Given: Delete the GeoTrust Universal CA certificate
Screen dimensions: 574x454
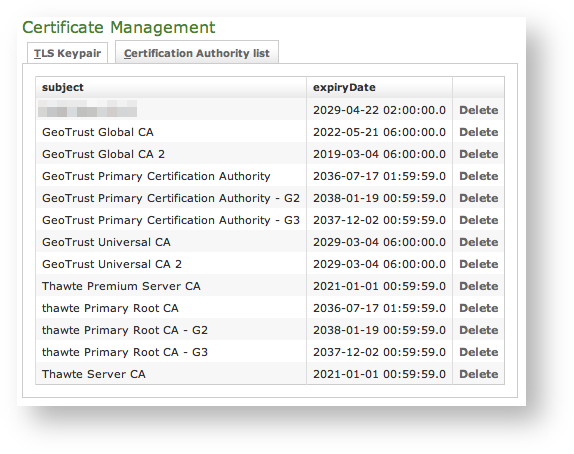Looking at the screenshot, I should click(x=478, y=242).
